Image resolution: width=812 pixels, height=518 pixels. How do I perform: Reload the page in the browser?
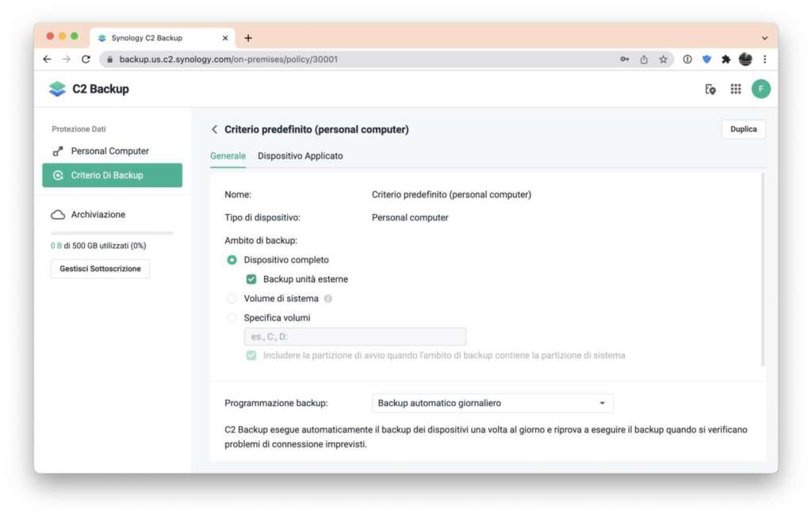click(x=86, y=59)
